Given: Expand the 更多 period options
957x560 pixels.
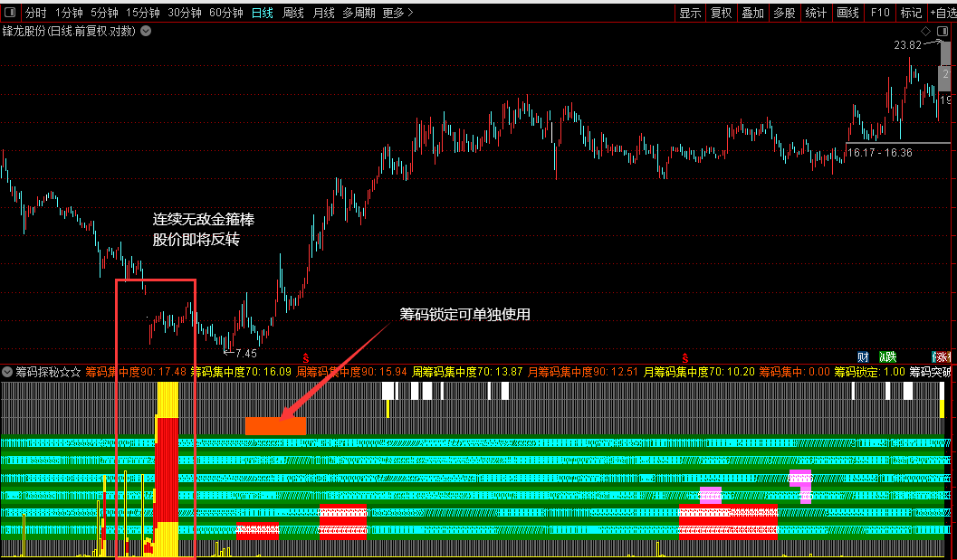Looking at the screenshot, I should coord(398,13).
